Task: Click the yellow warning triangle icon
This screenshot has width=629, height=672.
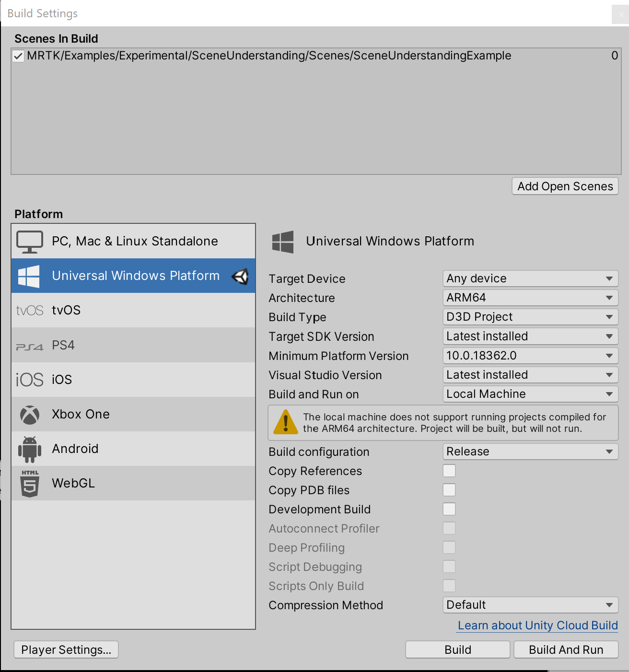Action: pos(286,422)
